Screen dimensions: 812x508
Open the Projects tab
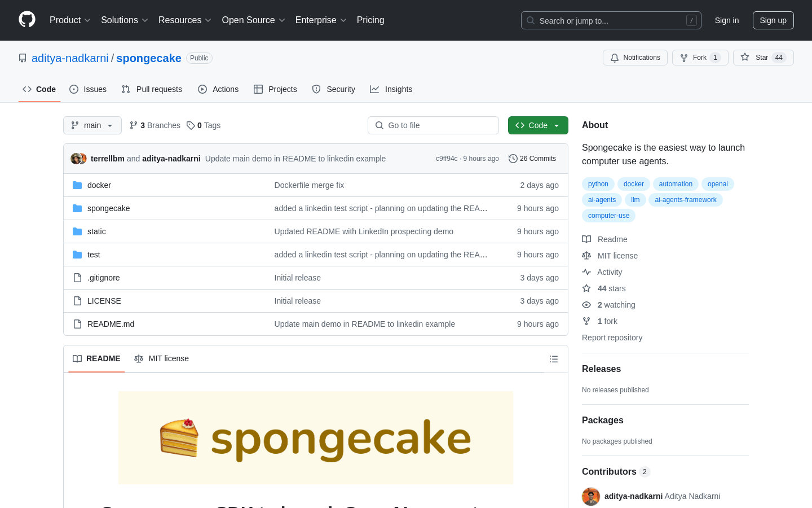coord(275,89)
